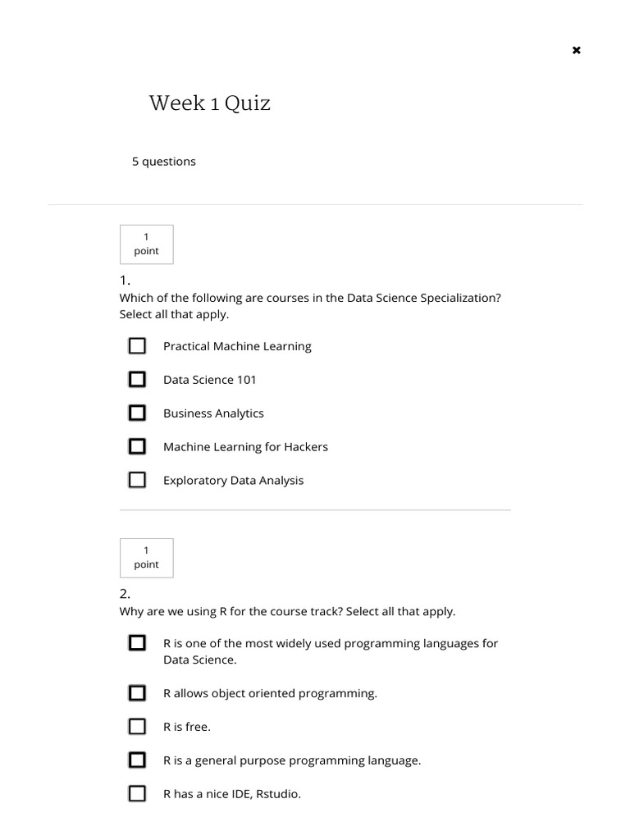The image size is (630, 840).
Task: Tick 'R is a general purpose programming language'
Action: 137,760
